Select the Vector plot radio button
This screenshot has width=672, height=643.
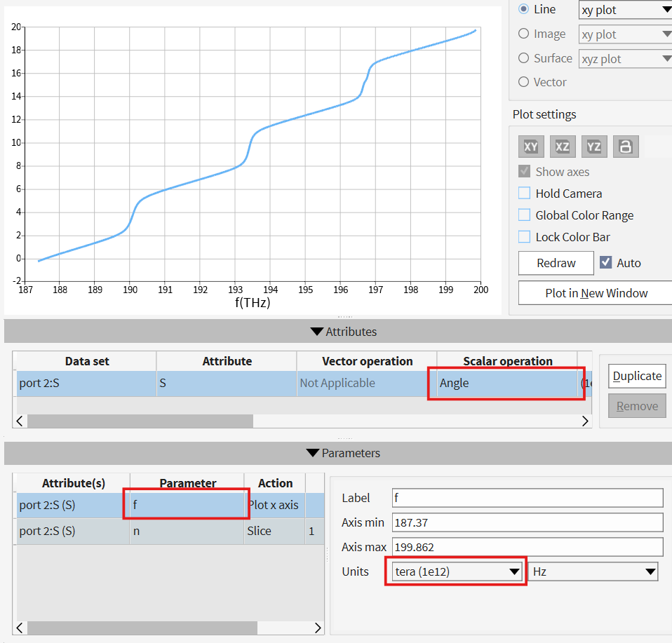pos(523,82)
